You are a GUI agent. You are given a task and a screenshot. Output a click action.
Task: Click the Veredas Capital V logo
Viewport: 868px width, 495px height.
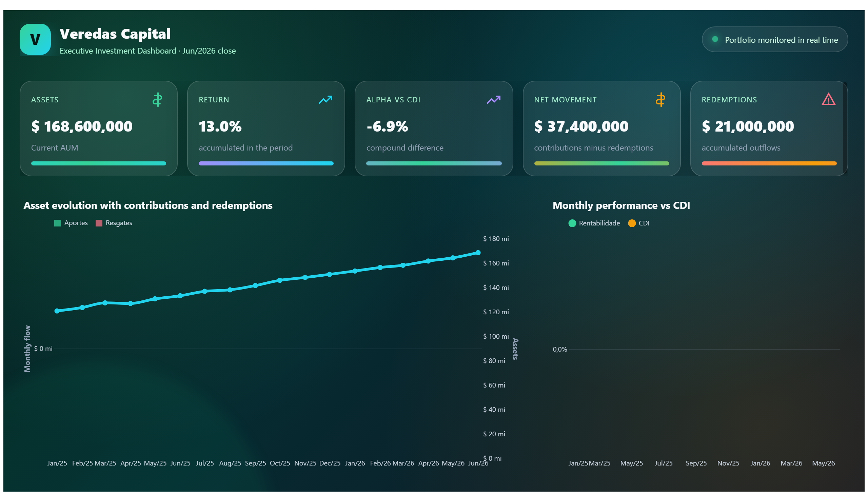[35, 39]
